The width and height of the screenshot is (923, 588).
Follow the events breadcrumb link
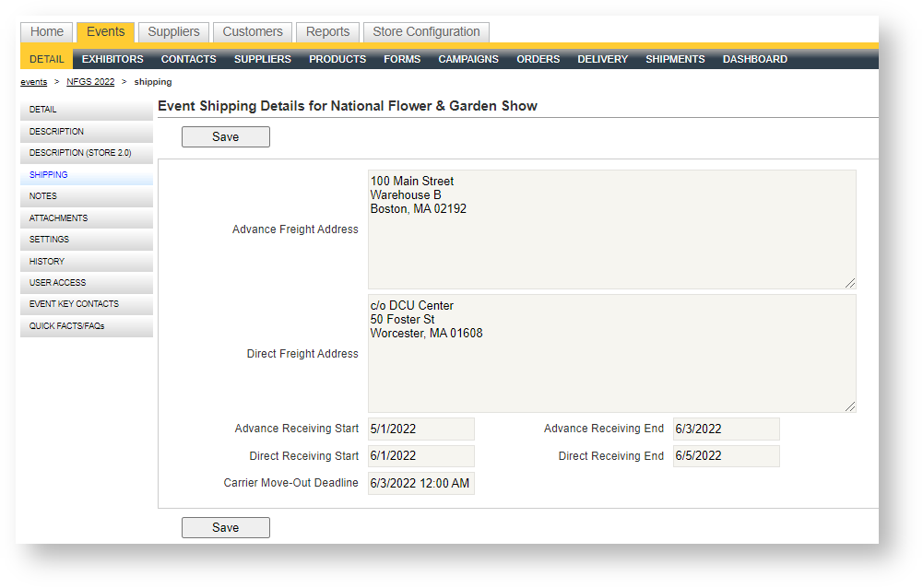[33, 82]
